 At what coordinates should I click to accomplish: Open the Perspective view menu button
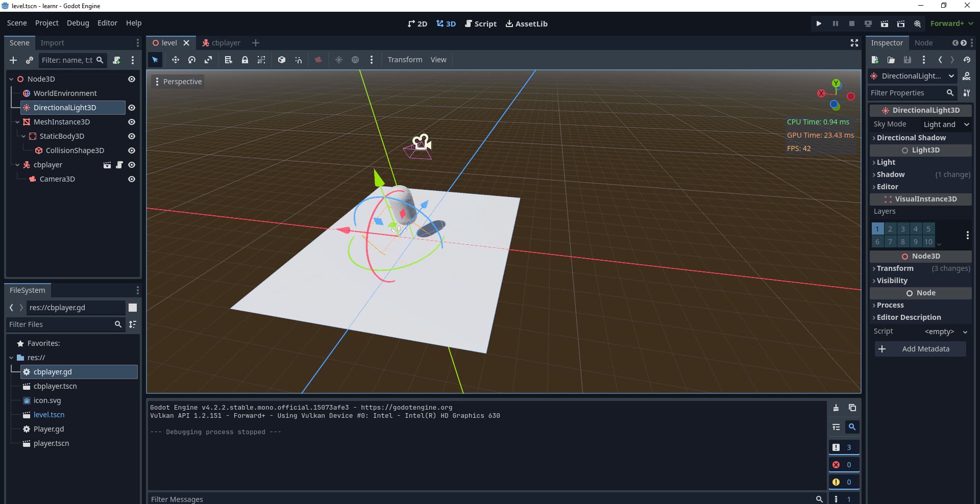[178, 82]
